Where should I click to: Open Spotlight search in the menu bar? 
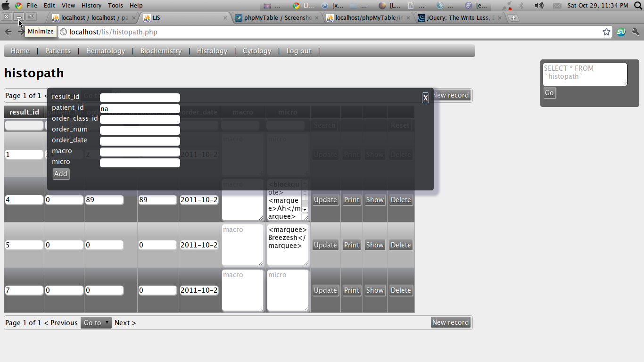(637, 5)
